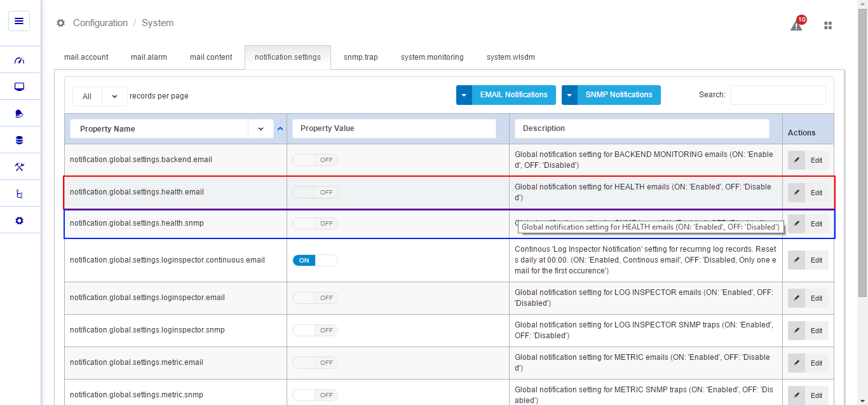This screenshot has width=868, height=405.
Task: Click Edit for metric.snmp row
Action: pos(808,395)
